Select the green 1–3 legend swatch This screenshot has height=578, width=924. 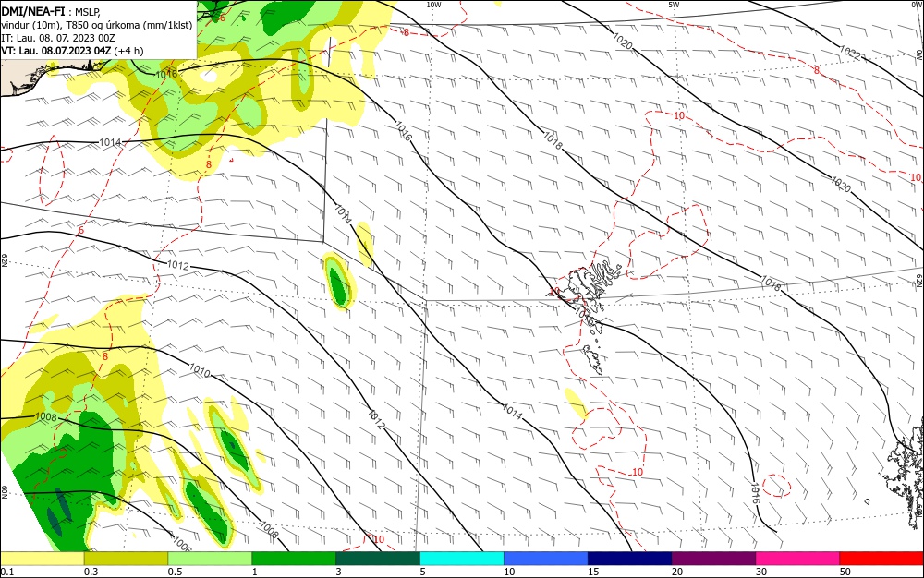click(294, 559)
